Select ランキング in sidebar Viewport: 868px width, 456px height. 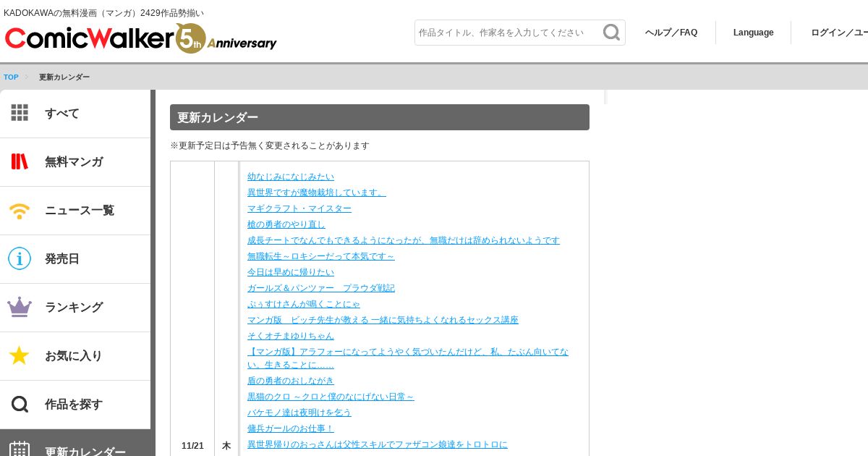(x=75, y=308)
